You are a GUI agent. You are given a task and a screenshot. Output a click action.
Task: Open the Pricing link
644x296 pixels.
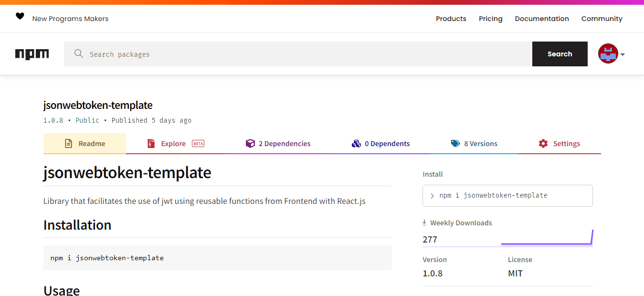(491, 19)
